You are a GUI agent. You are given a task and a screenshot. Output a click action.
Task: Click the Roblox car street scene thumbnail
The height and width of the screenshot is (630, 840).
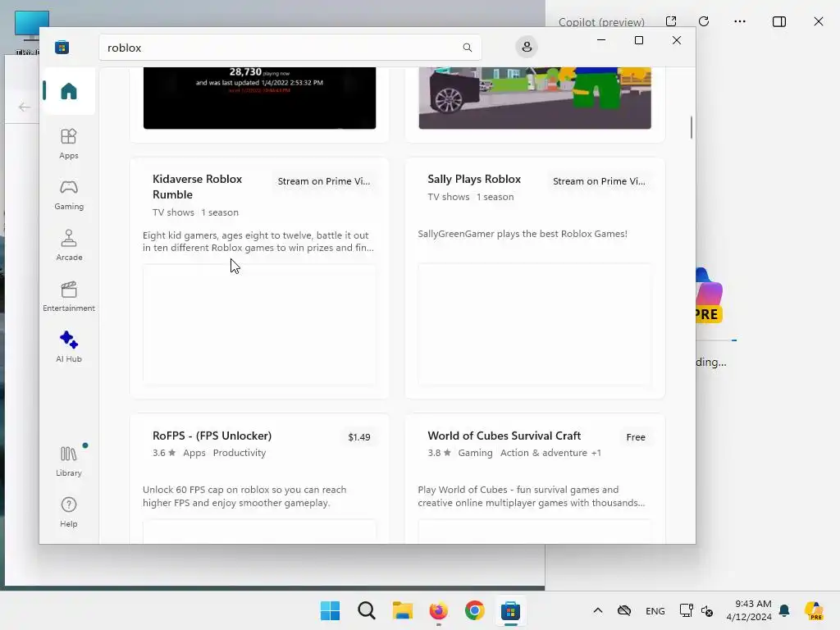click(535, 98)
